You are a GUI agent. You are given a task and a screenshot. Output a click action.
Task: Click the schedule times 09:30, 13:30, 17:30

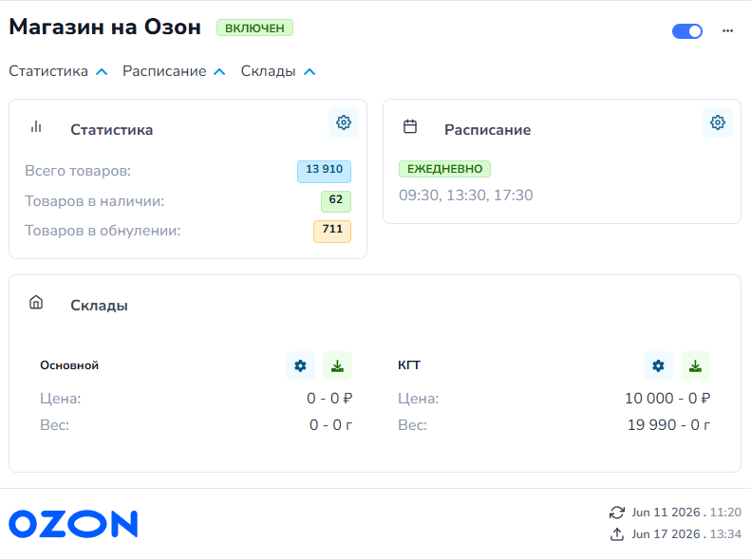[466, 196]
